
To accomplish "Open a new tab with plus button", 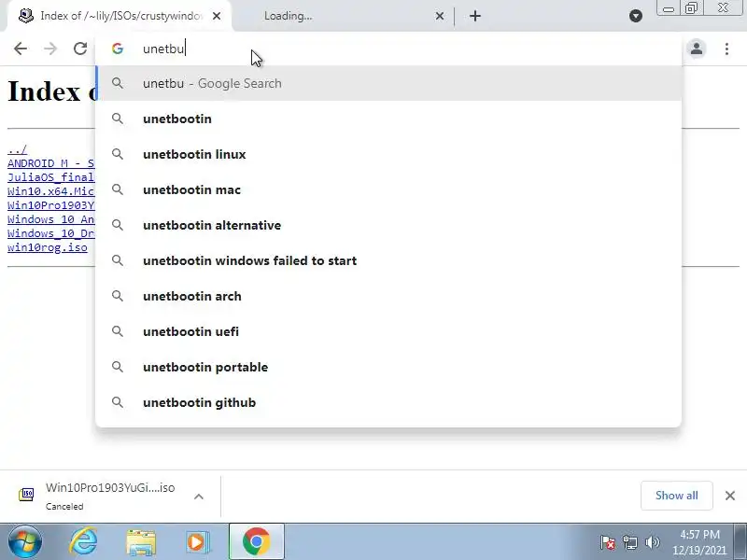I will pos(475,16).
